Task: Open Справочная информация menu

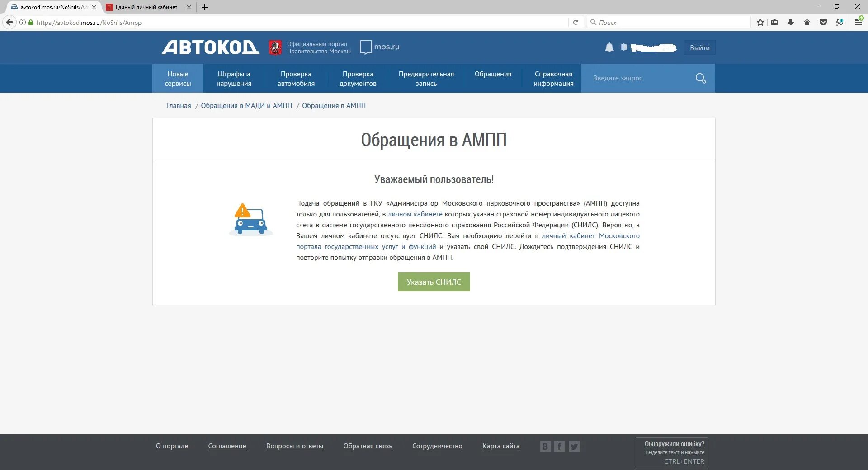Action: (x=553, y=79)
